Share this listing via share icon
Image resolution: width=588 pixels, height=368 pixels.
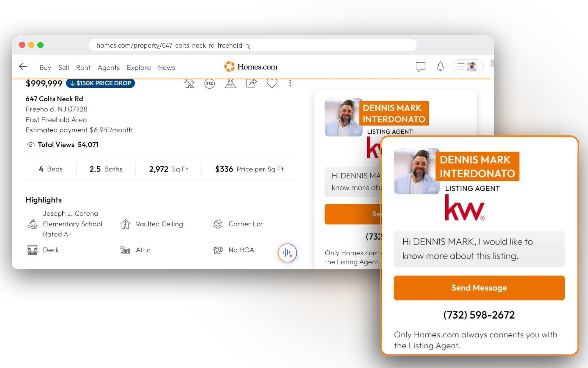(x=251, y=83)
